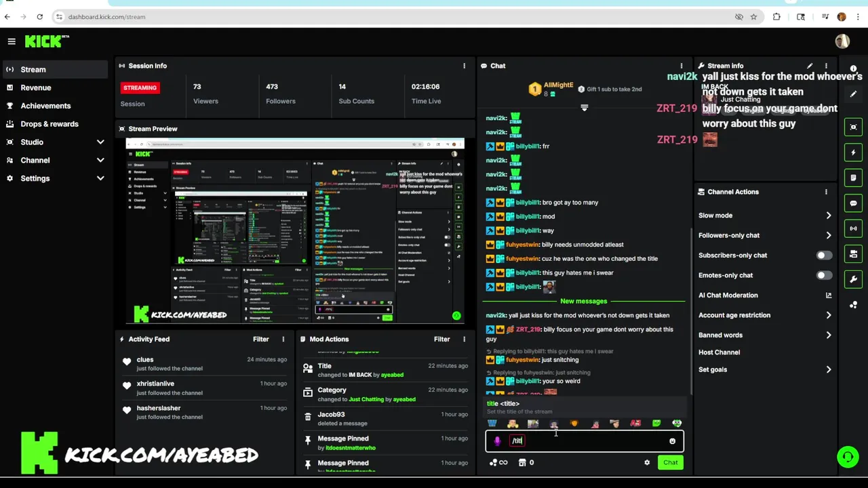Open Revenue in the sidebar

point(55,87)
